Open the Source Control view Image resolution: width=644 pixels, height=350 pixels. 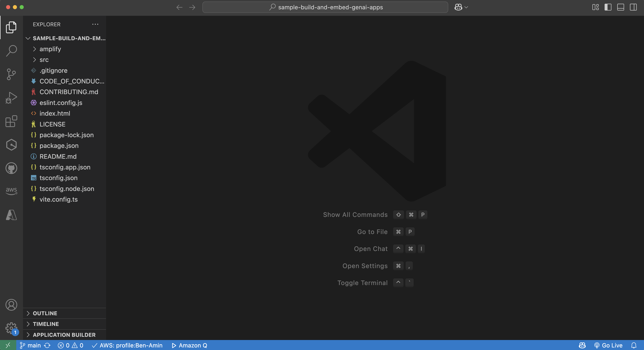point(11,74)
